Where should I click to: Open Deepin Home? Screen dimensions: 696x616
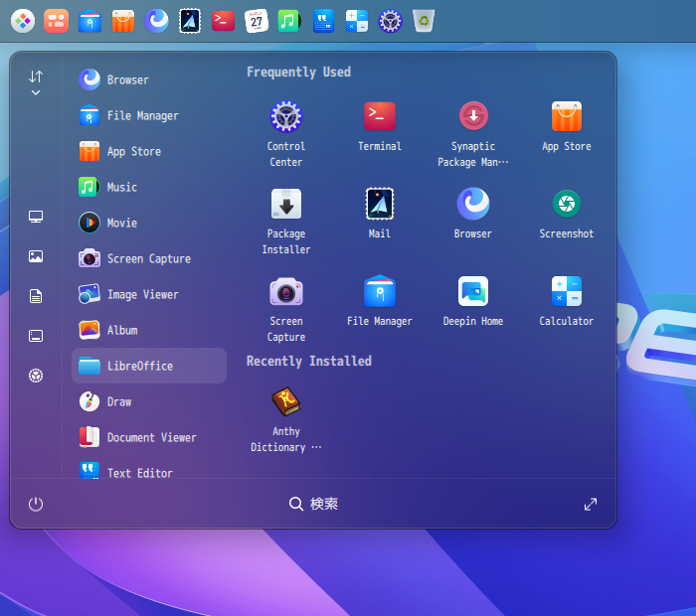[x=473, y=292]
